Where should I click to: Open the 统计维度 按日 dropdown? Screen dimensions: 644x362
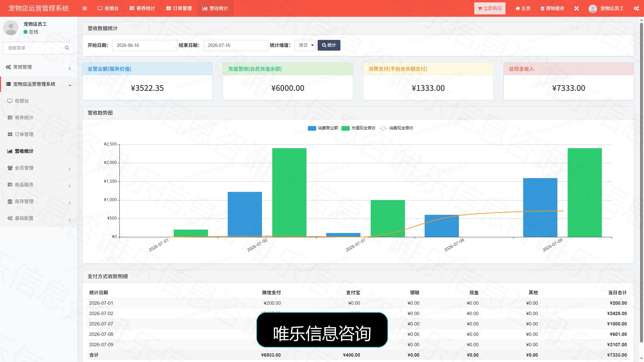pyautogui.click(x=305, y=45)
